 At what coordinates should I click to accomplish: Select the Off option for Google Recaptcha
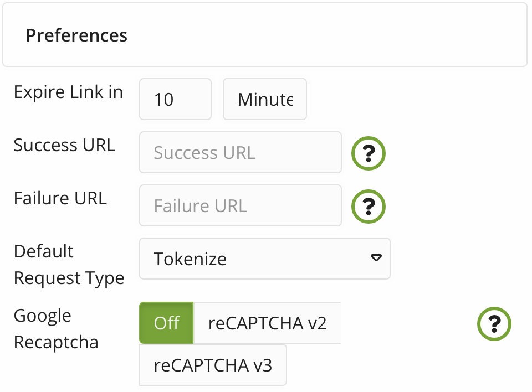[166, 323]
